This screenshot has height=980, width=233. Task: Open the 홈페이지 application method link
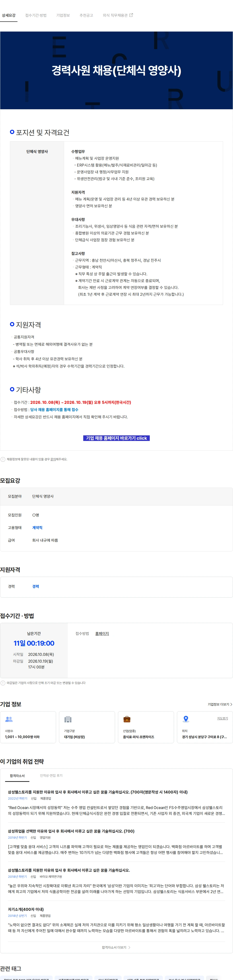pyautogui.click(x=102, y=634)
